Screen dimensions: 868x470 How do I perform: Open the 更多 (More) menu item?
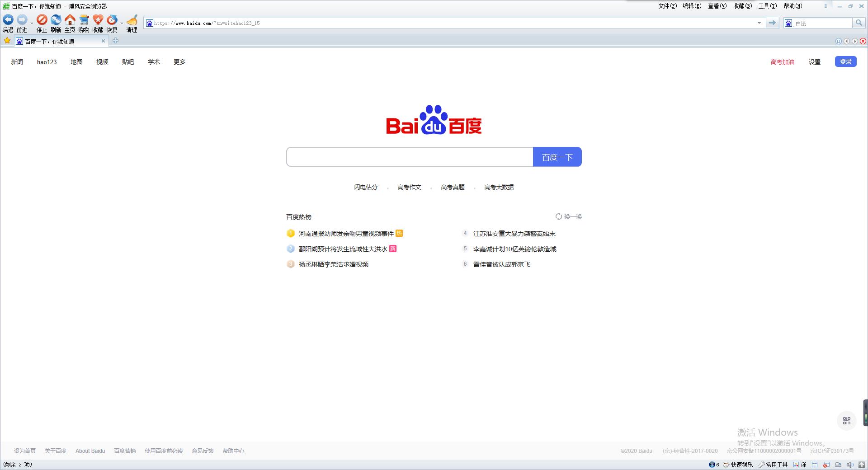(179, 62)
